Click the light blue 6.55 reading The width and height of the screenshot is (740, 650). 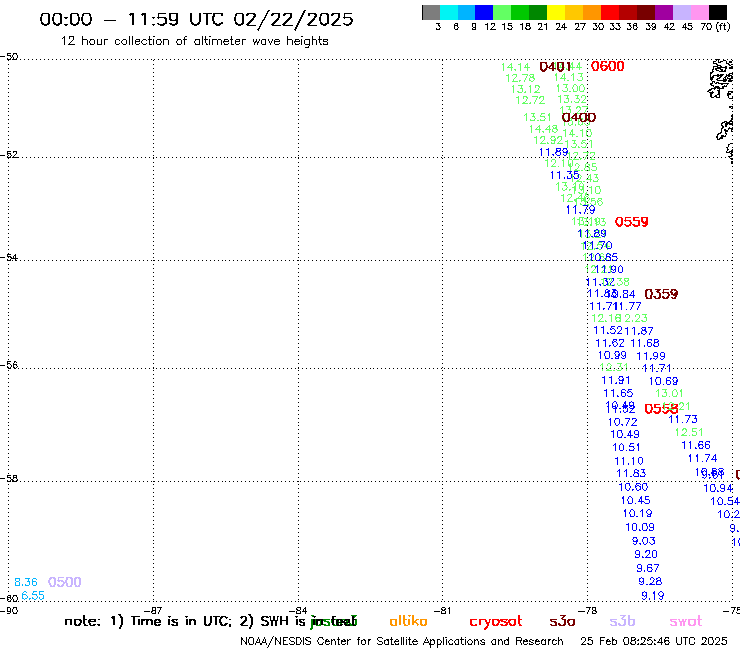(x=33, y=596)
